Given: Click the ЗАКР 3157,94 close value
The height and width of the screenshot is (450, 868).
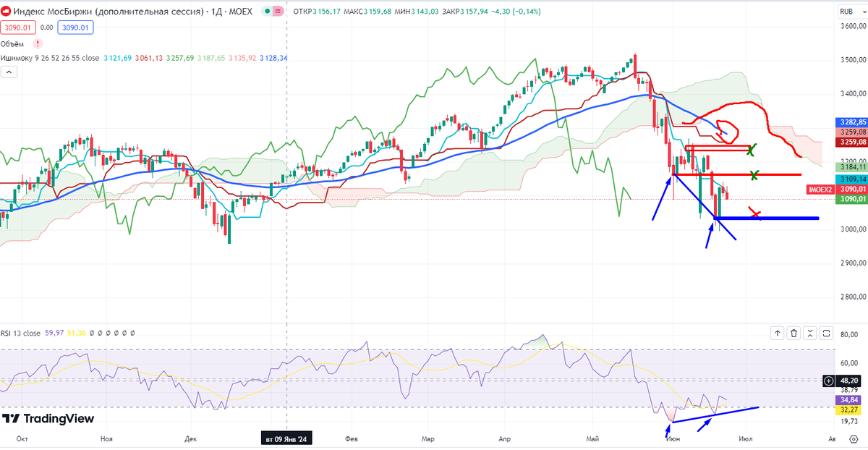Looking at the screenshot, I should pos(465,12).
